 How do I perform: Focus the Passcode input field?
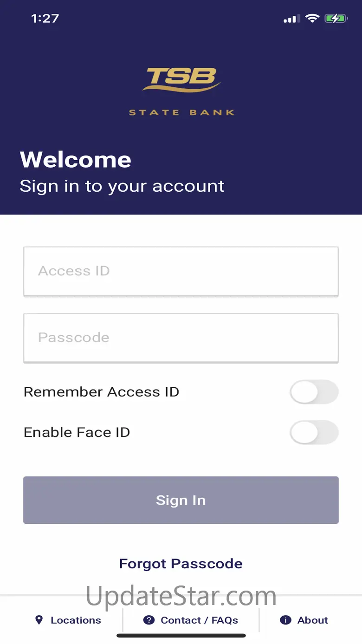(x=181, y=338)
